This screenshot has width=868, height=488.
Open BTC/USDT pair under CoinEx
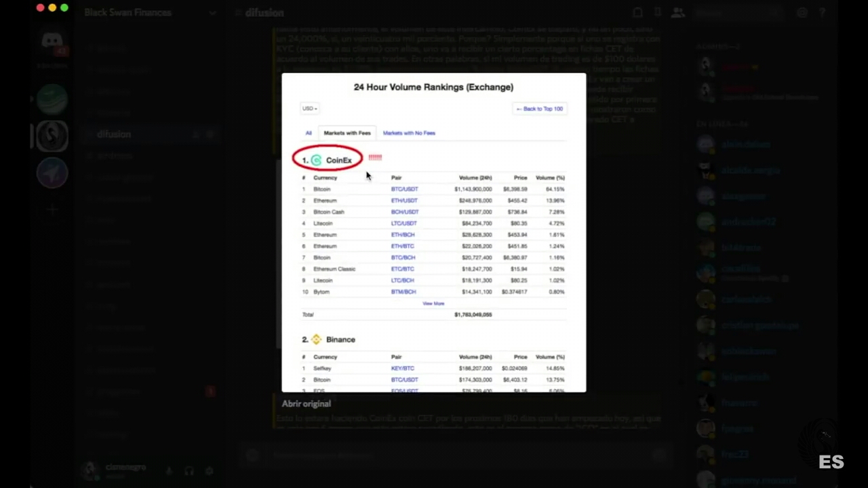pos(404,189)
